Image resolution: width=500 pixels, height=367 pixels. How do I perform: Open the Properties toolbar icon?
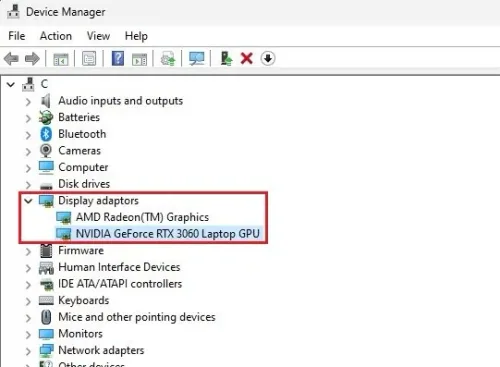pyautogui.click(x=89, y=59)
